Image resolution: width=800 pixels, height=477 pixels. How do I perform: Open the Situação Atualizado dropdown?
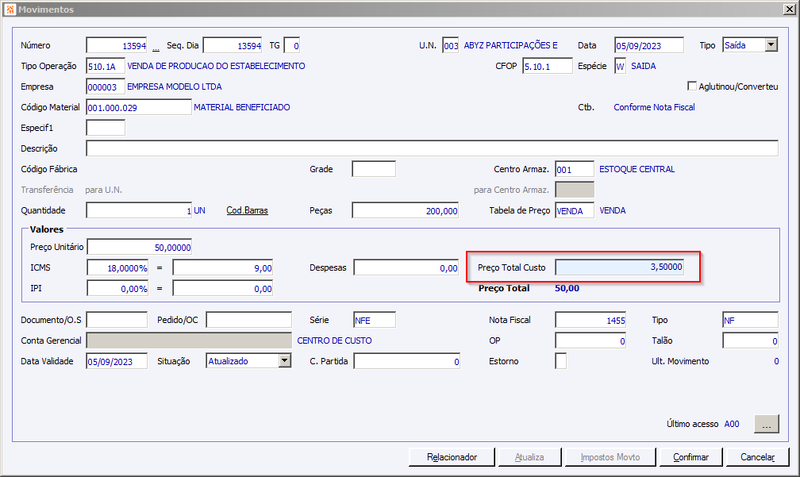pos(285,361)
